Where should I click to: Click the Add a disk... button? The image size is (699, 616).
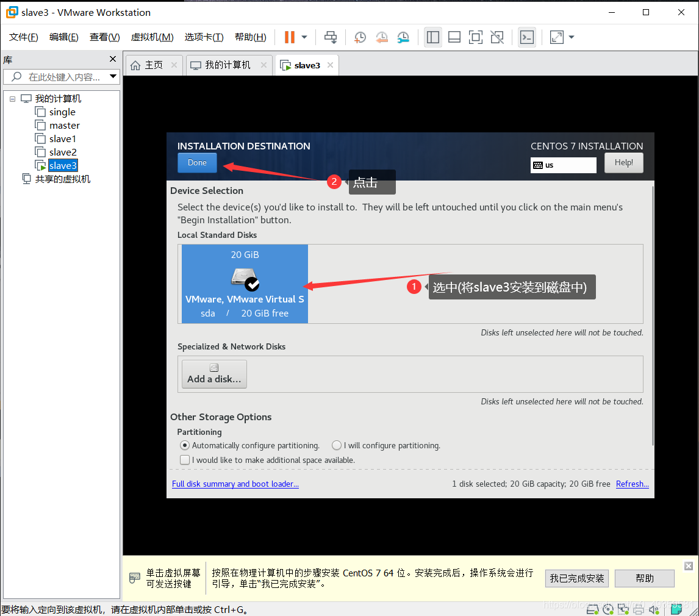214,374
